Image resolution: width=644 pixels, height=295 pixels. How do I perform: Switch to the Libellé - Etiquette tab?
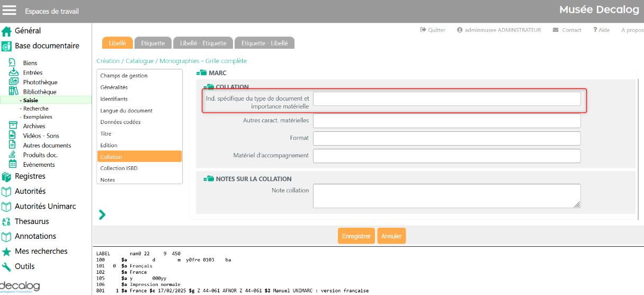(203, 43)
